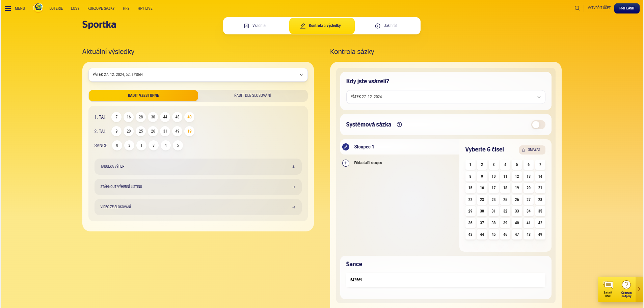644x308 pixels.
Task: Select number 31 in the number grid
Action: point(493,211)
